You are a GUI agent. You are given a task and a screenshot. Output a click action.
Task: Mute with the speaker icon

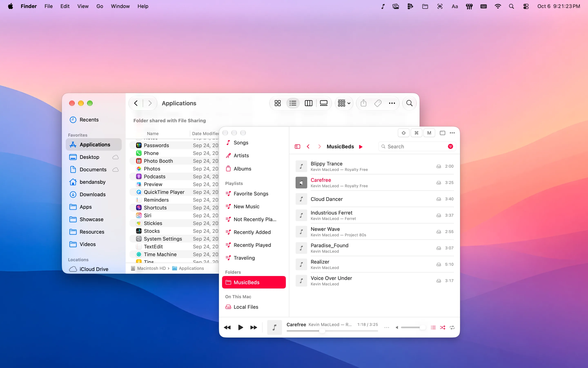pos(397,328)
